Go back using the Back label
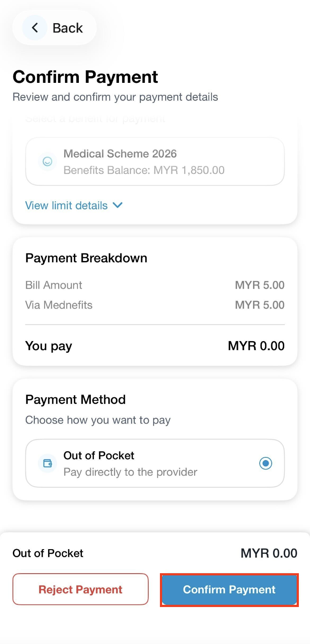The height and width of the screenshot is (644, 310). pos(68,28)
